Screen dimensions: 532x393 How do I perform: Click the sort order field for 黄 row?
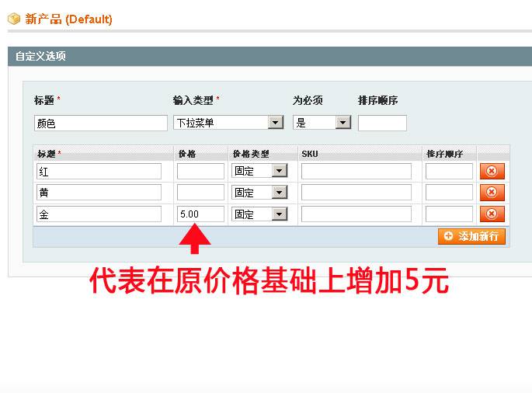(449, 193)
